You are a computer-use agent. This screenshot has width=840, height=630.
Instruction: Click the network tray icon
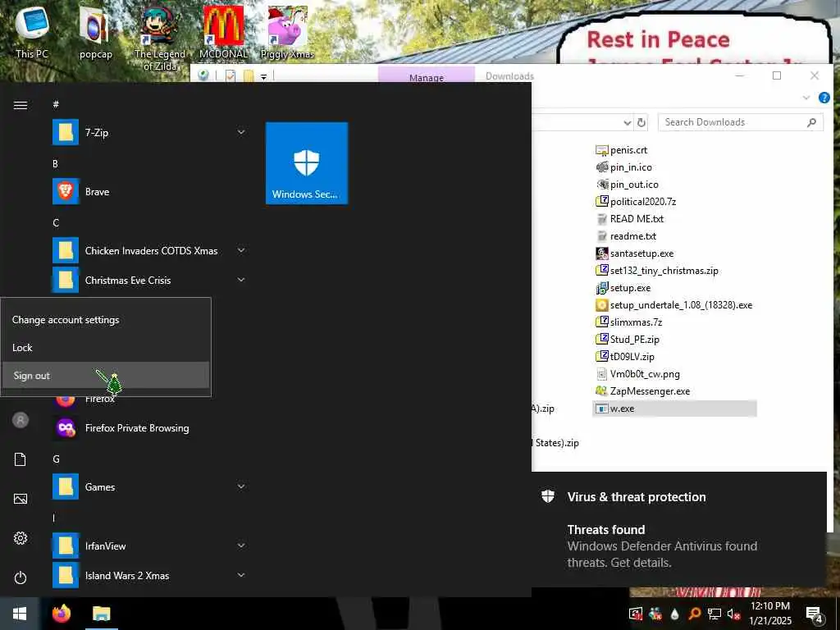tap(714, 614)
